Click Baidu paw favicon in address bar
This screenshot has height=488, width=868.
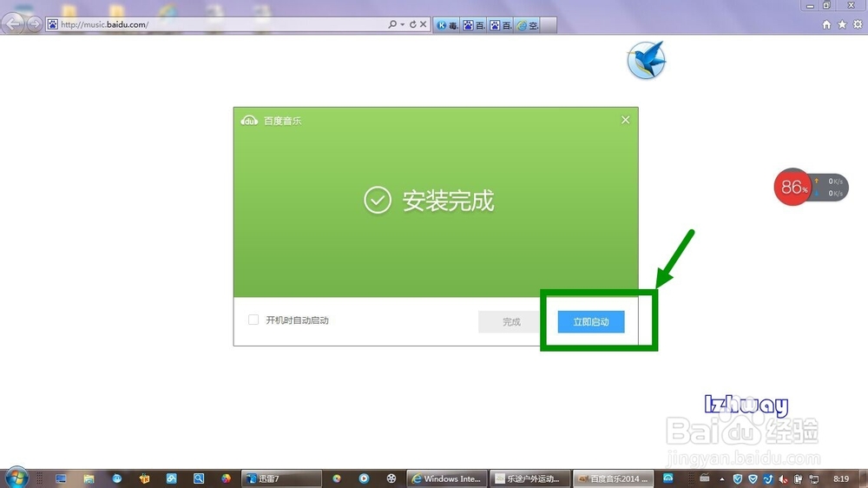pyautogui.click(x=53, y=24)
